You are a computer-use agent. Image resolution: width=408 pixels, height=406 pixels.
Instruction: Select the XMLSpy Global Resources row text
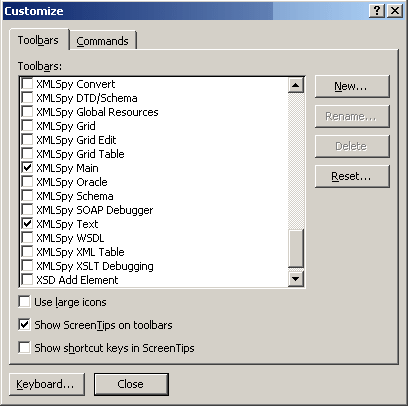tap(97, 112)
